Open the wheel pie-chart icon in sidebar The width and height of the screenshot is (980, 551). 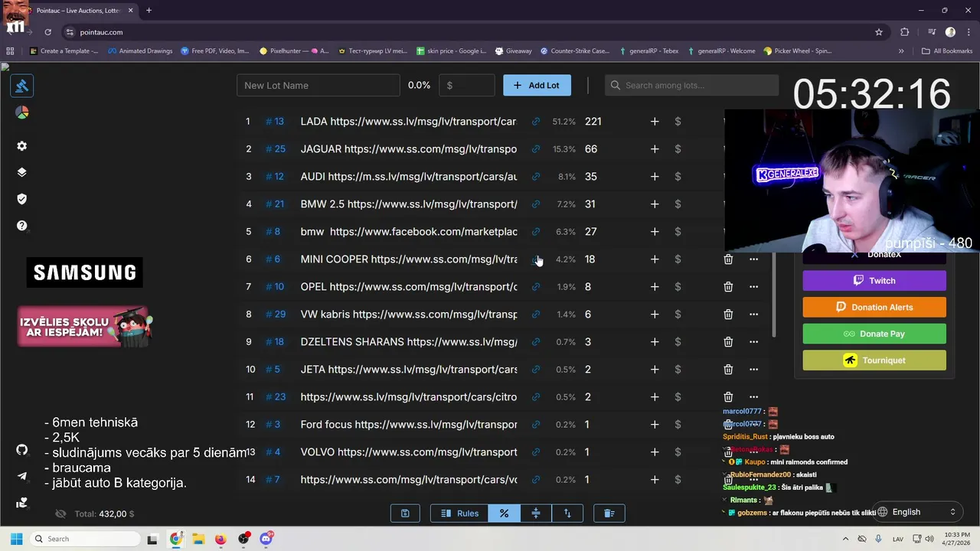tap(22, 112)
